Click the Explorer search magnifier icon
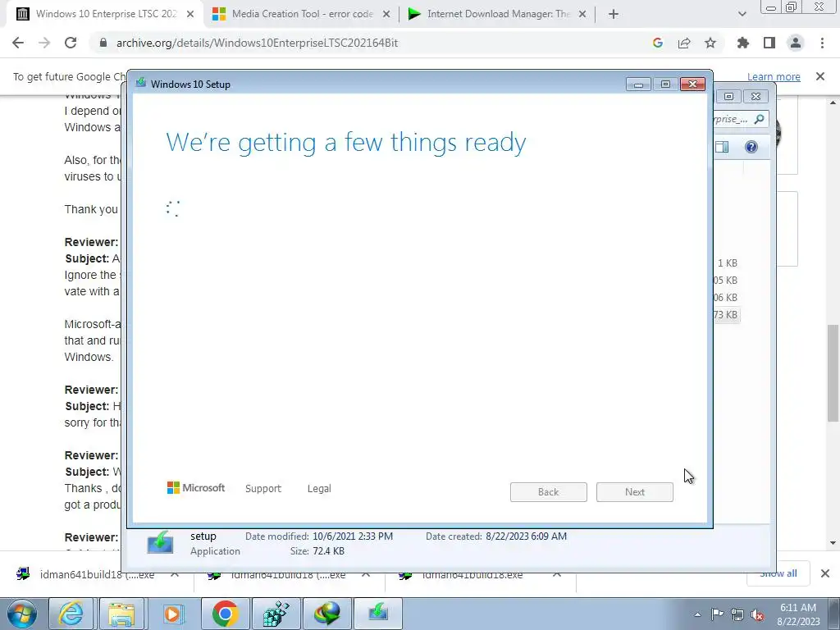The height and width of the screenshot is (630, 840). coord(759,119)
